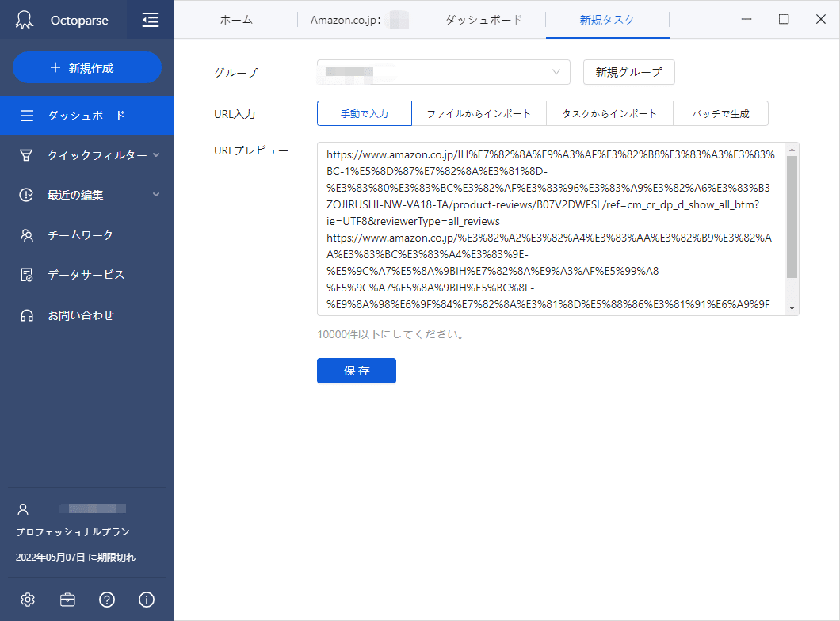This screenshot has width=840, height=621.
Task: Open the data services sidebar item
Action: click(87, 274)
